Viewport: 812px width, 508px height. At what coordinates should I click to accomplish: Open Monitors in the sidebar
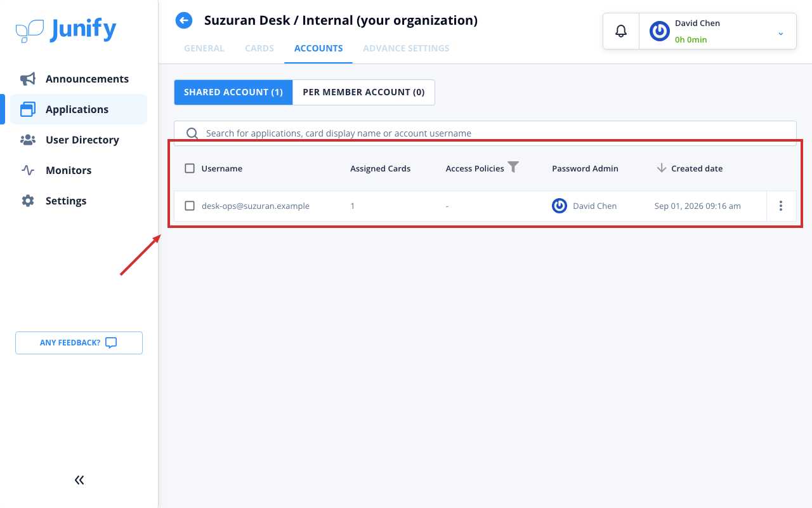(x=79, y=170)
